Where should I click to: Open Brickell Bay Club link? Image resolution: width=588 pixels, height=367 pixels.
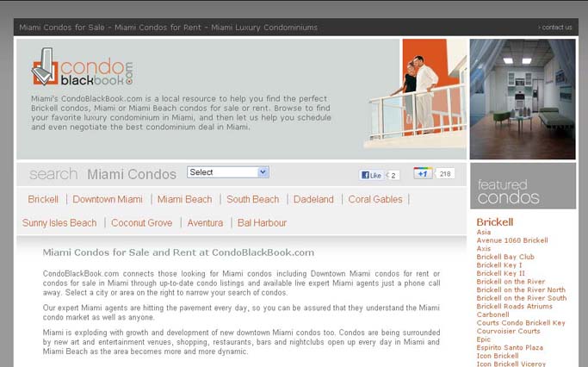[505, 257]
